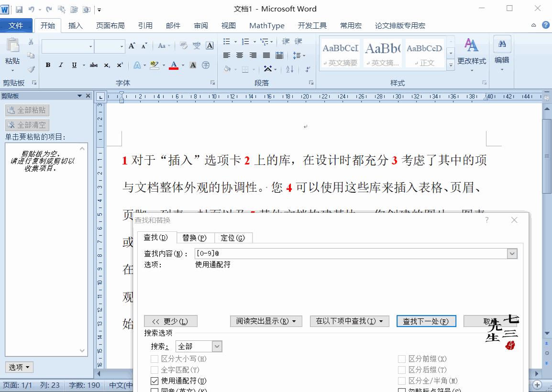Toggle bold formatting in the Font group
The width and height of the screenshot is (552, 392).
coord(47,65)
